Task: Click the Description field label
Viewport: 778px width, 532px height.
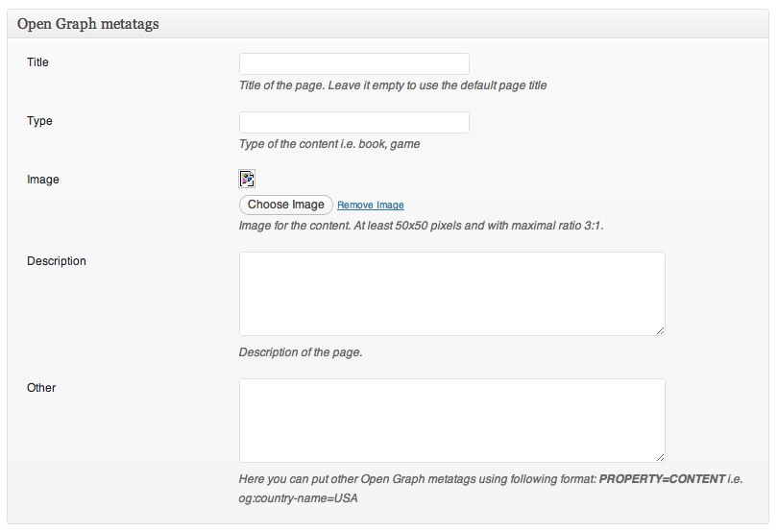Action: pos(57,261)
